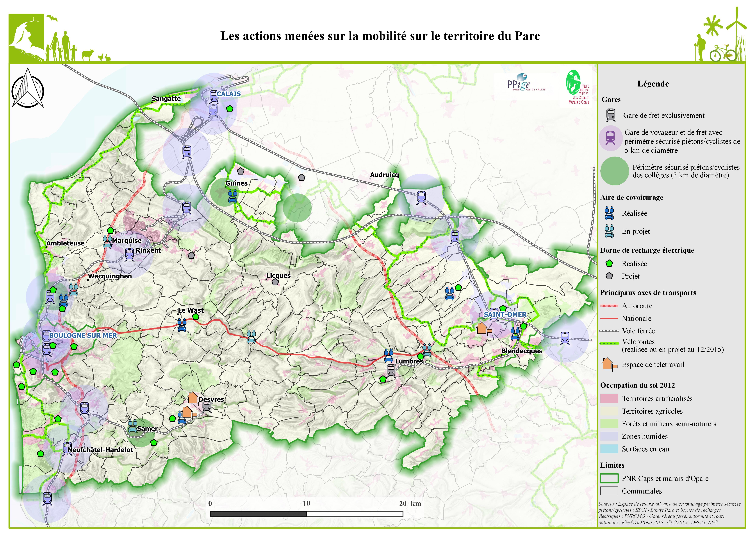756x535 pixels.
Task: Click the north arrow compass icon
Action: [x=28, y=88]
